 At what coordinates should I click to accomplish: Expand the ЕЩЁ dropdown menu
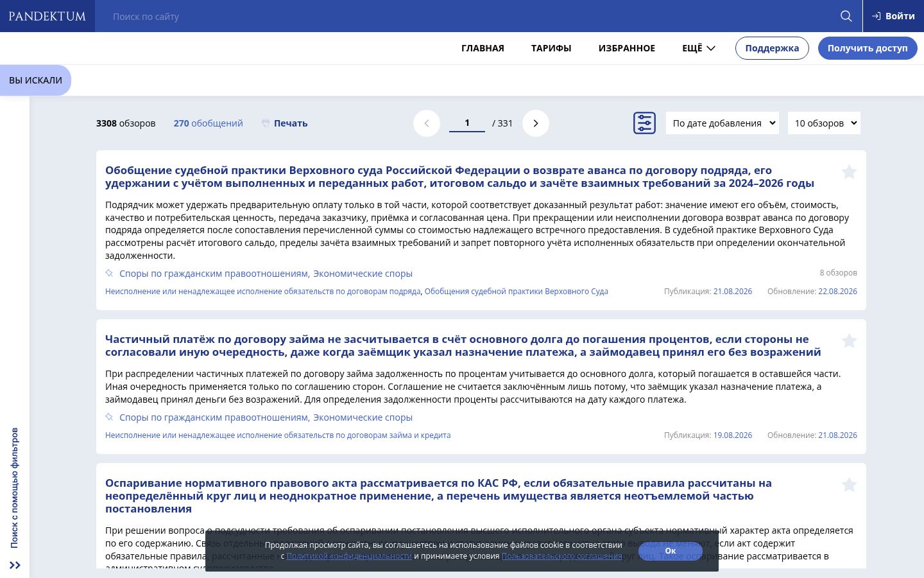point(699,48)
